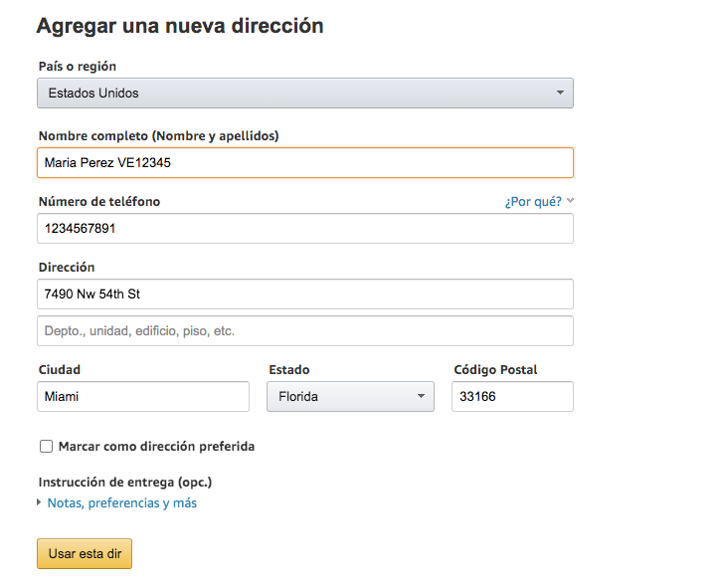Enable the preferred address checkbox
The image size is (726, 588).
[x=47, y=446]
